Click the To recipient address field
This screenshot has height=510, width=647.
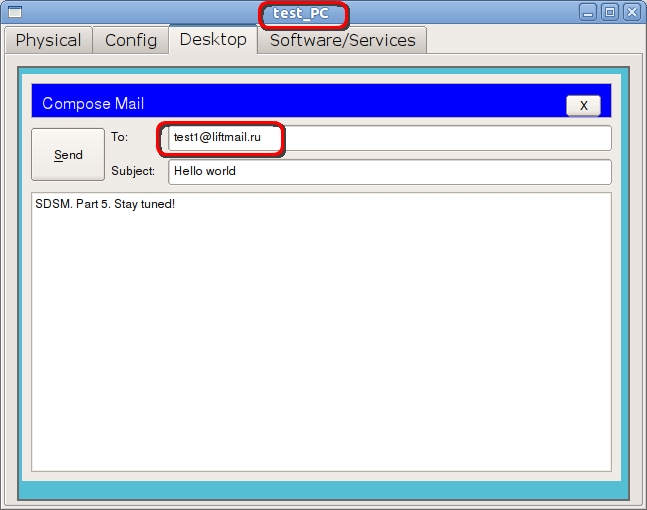tap(388, 138)
